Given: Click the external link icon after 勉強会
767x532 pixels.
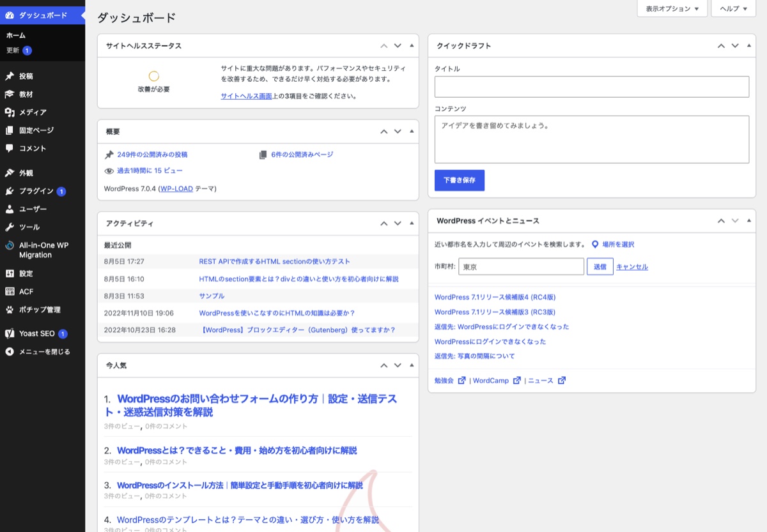Looking at the screenshot, I should 461,380.
